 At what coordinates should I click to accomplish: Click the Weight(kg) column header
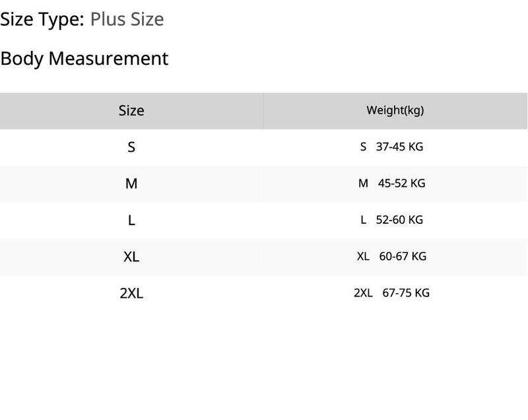395,111
